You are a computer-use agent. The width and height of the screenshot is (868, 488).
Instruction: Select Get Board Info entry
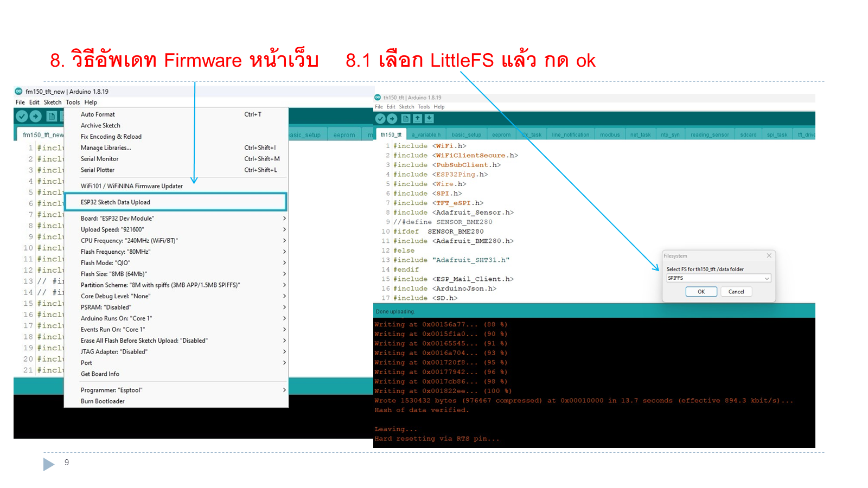(x=176, y=374)
